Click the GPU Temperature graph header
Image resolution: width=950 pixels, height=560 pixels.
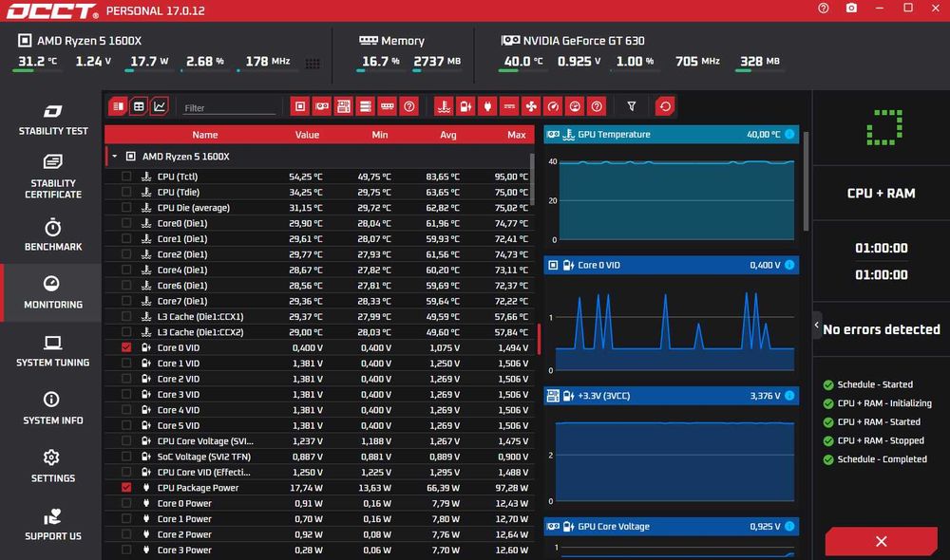pos(672,135)
